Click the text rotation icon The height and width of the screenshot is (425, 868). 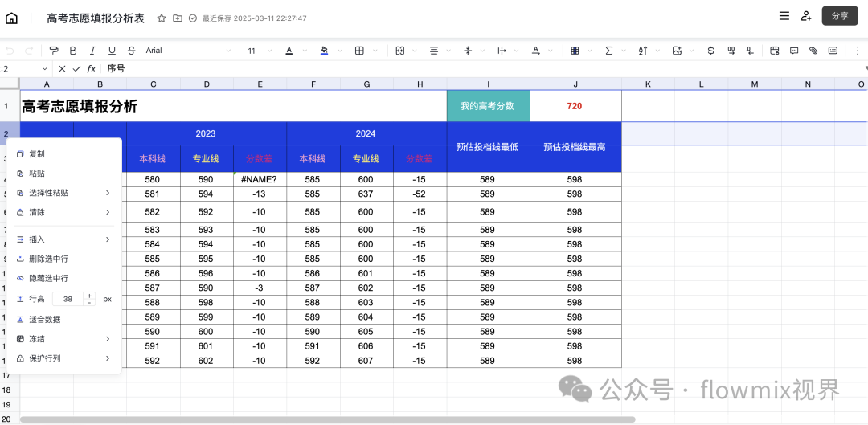pyautogui.click(x=535, y=51)
